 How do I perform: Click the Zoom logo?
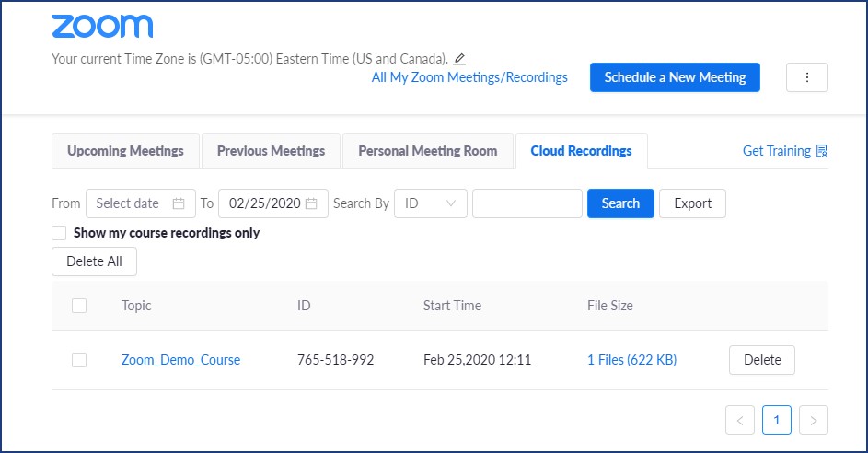click(102, 27)
